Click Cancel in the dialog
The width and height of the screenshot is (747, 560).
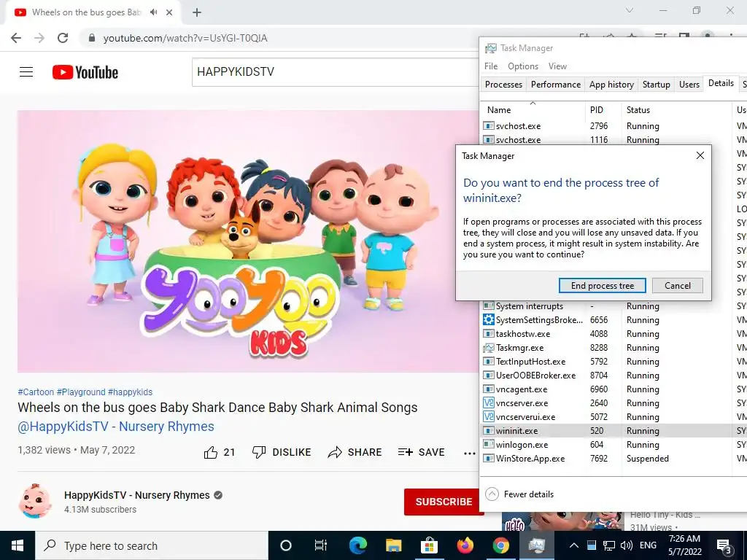click(x=678, y=286)
